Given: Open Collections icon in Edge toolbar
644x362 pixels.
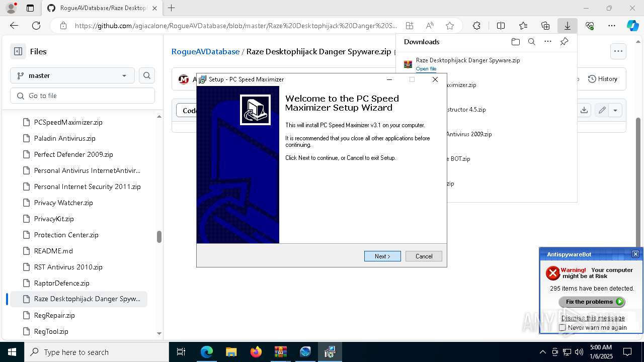Looking at the screenshot, I should click(x=545, y=26).
